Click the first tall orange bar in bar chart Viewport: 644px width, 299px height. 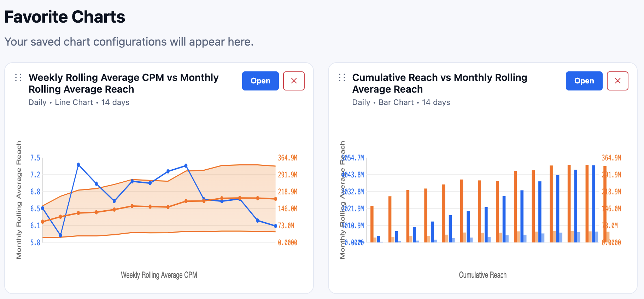(x=372, y=223)
